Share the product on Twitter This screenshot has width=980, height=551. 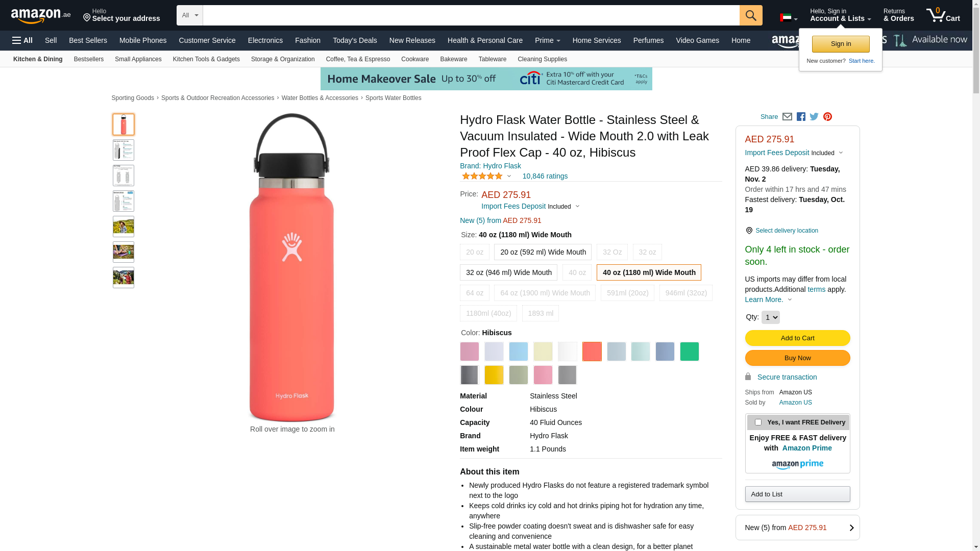coord(814,117)
